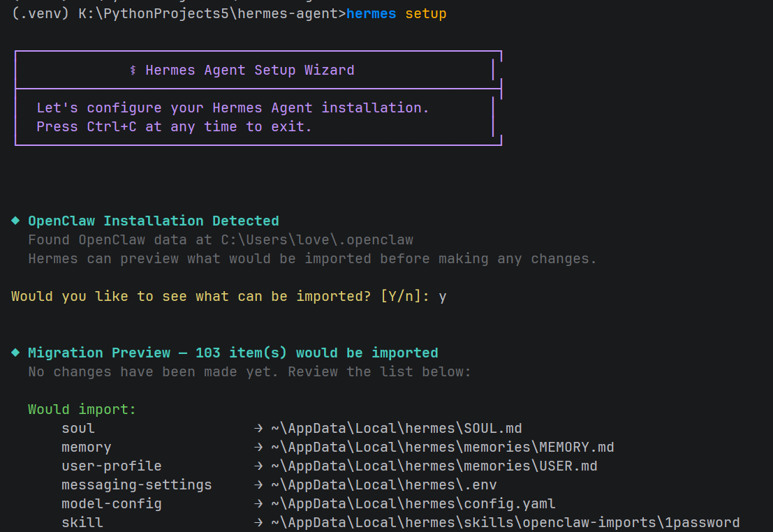Click the diamond bullet beside 'Migration Preview'
The height and width of the screenshot is (532, 773).
click(16, 353)
